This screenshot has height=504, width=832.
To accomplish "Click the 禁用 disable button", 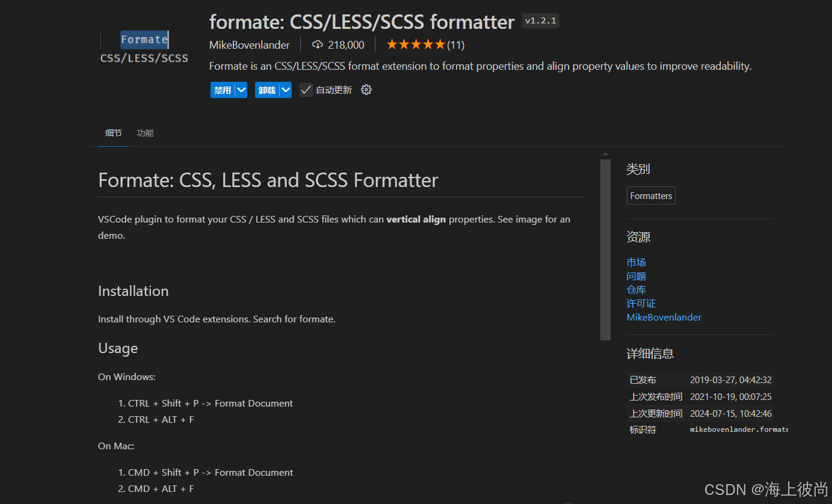I will pos(223,90).
